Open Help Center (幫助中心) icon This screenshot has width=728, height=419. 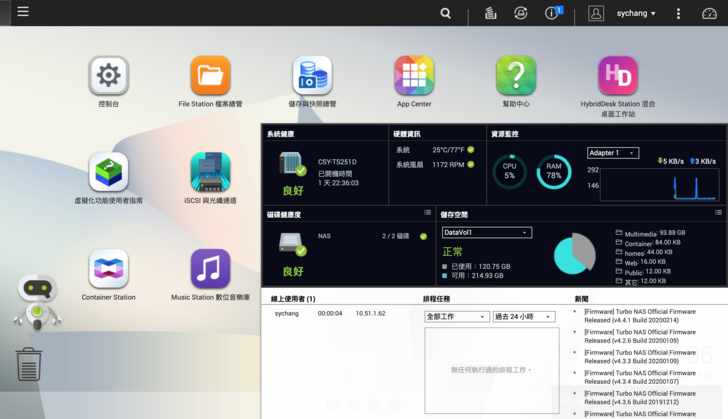(516, 76)
